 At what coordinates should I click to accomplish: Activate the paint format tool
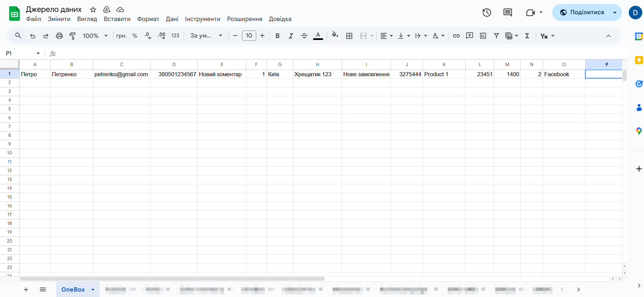(73, 36)
